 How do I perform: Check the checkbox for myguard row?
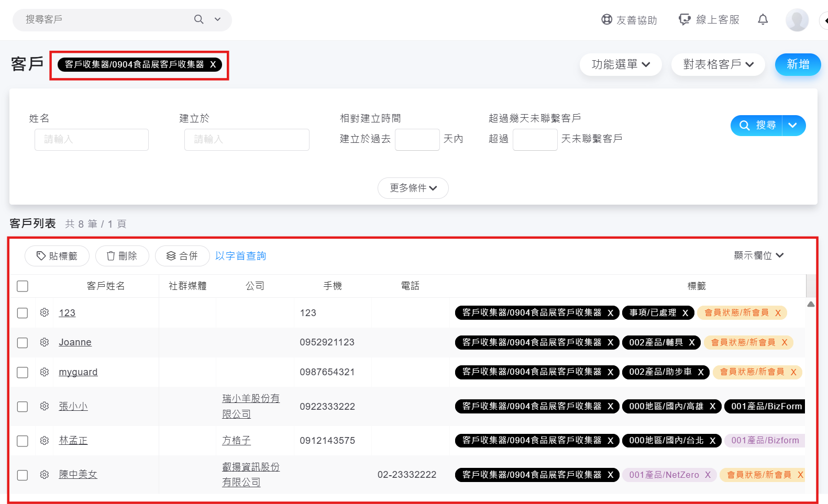point(23,372)
